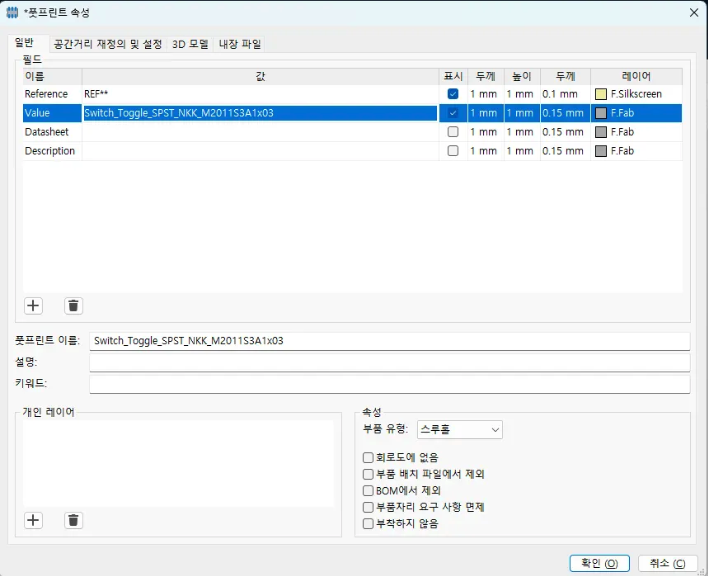
Task: Select the REF** value cell
Action: click(x=260, y=94)
